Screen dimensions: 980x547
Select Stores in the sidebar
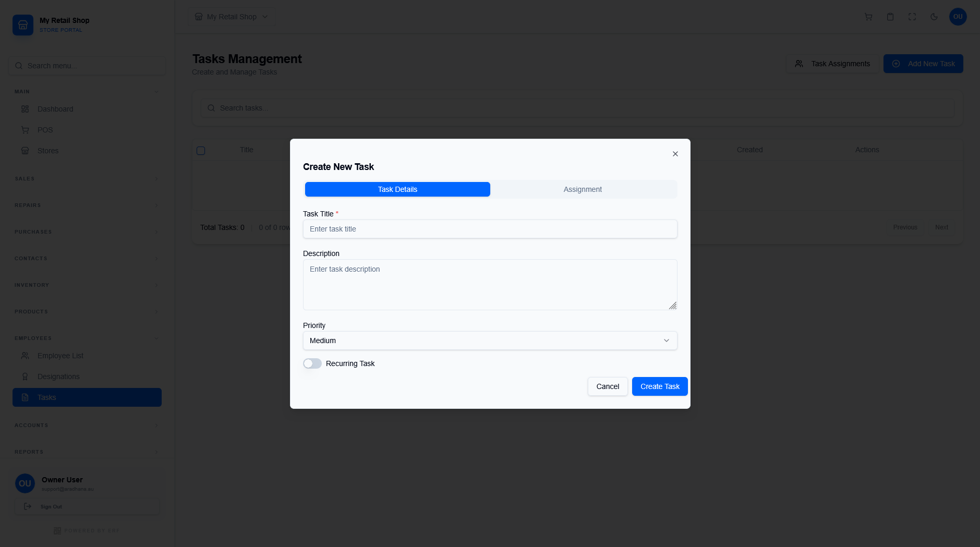click(x=48, y=151)
